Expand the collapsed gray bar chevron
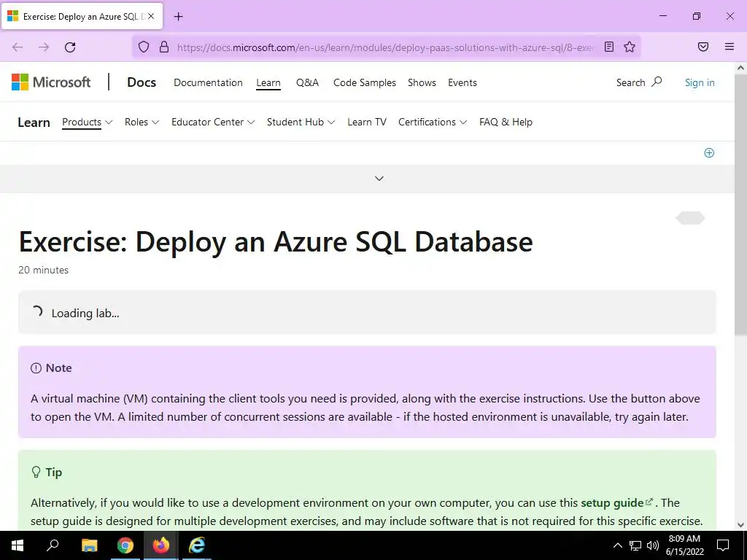This screenshot has height=560, width=747. [x=379, y=179]
